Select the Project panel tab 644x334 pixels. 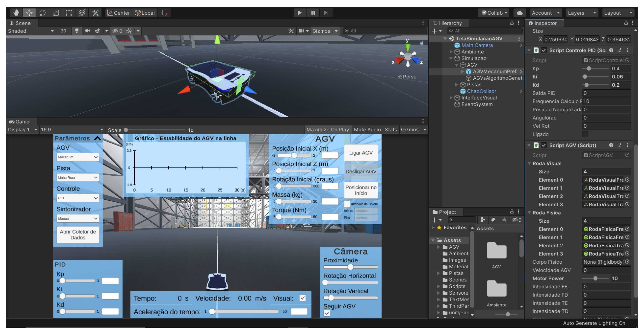pyautogui.click(x=447, y=212)
